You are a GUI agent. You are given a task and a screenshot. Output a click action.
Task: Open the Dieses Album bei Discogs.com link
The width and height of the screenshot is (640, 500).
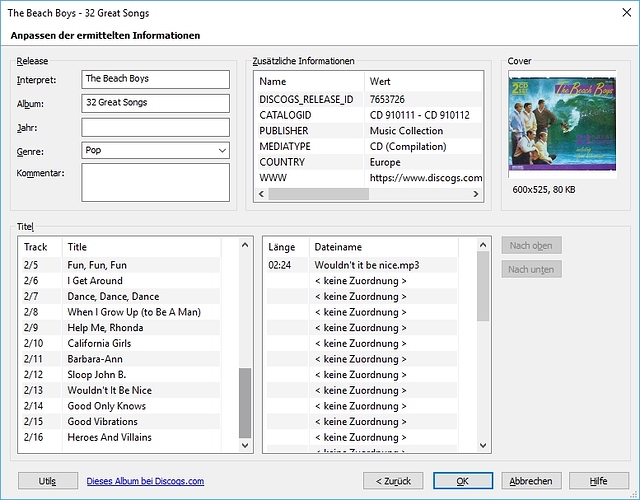click(145, 481)
